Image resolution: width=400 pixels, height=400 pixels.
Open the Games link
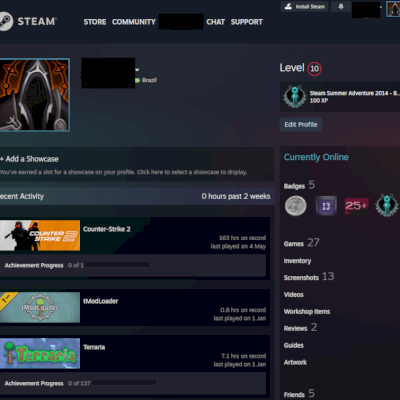(294, 244)
